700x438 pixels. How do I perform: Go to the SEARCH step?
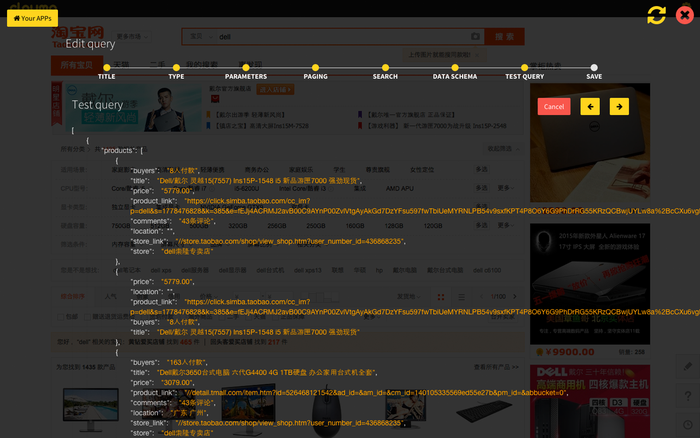point(385,68)
